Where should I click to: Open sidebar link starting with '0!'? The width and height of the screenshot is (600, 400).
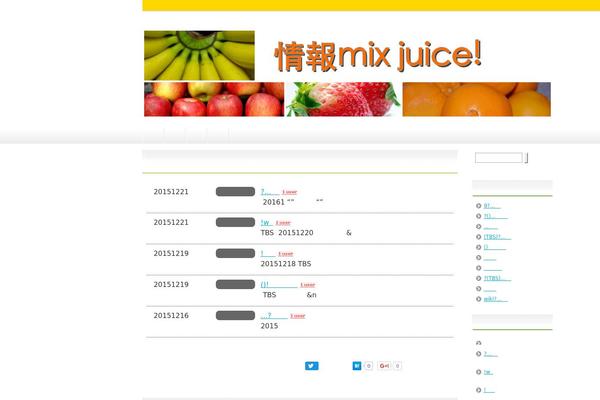click(492, 206)
